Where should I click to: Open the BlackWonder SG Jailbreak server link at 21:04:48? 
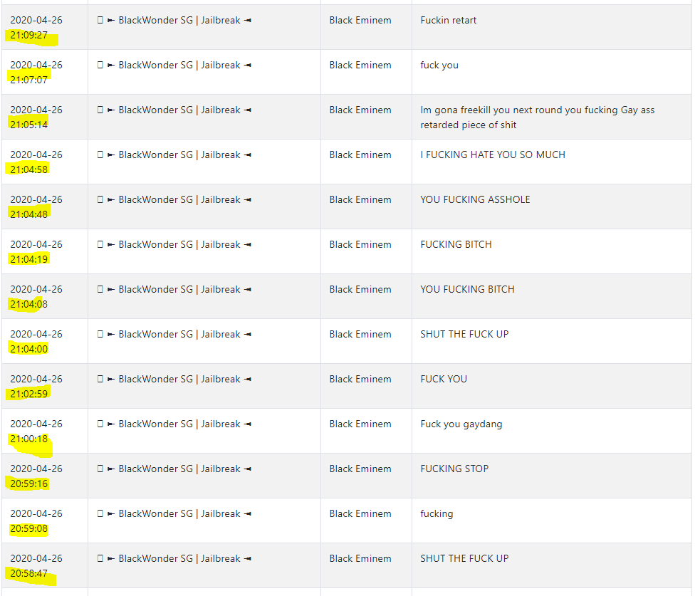[x=179, y=199]
